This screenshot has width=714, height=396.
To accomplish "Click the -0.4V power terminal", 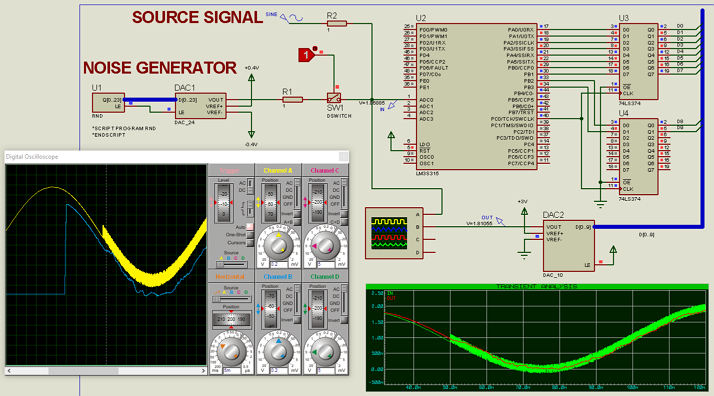I will pyautogui.click(x=251, y=135).
